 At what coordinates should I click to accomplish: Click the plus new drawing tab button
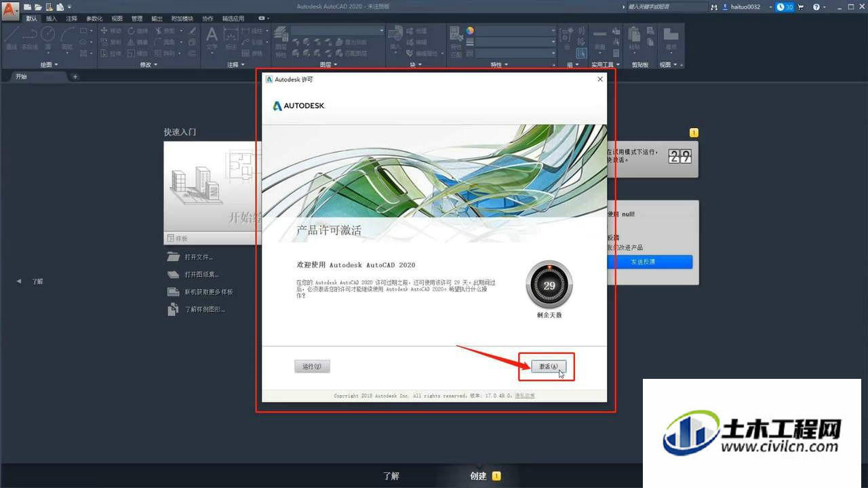pyautogui.click(x=75, y=77)
